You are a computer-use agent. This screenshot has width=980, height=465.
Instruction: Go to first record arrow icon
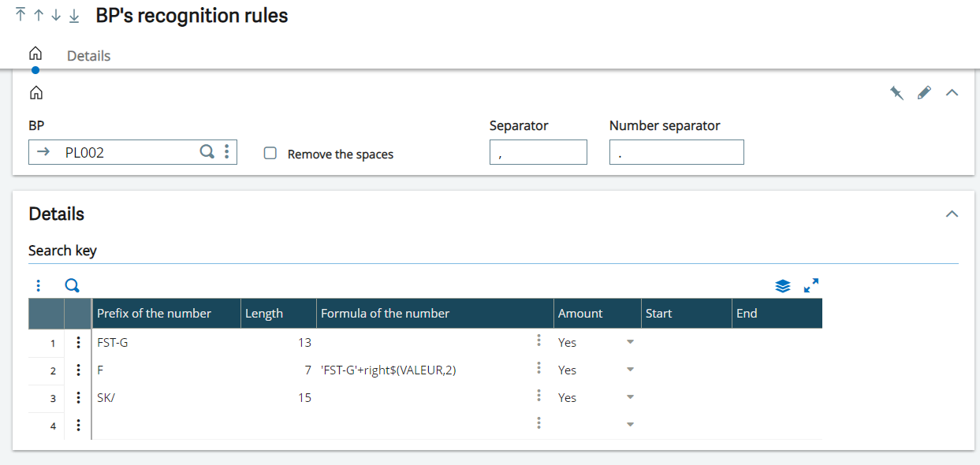click(x=20, y=15)
